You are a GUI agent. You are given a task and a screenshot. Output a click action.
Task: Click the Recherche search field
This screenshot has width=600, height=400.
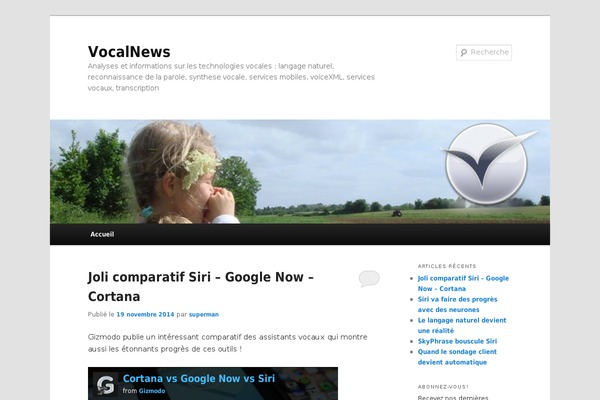coord(484,52)
